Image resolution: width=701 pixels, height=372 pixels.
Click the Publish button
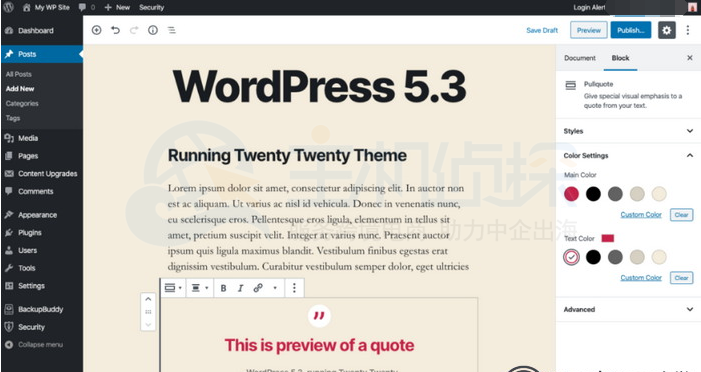631,30
